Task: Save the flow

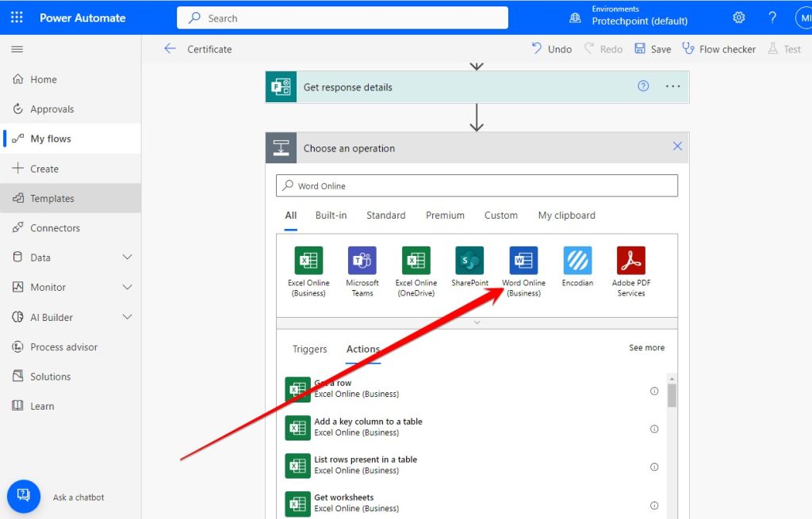Action: click(x=653, y=49)
